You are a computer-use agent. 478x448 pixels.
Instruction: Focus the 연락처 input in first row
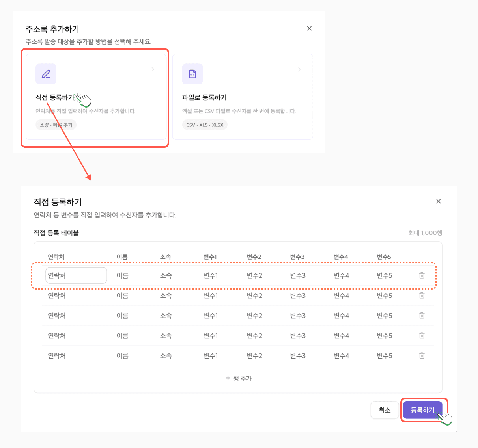[x=77, y=275]
